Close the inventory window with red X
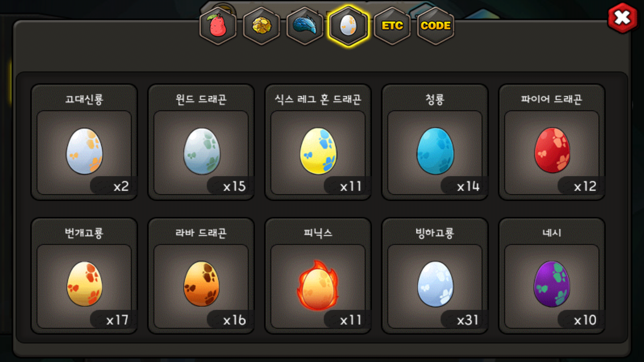This screenshot has height=362, width=644. (x=623, y=18)
